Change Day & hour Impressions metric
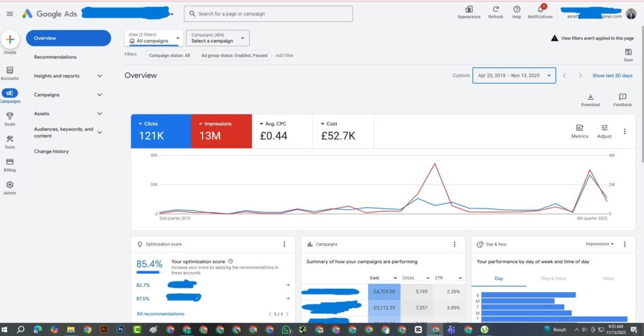 [x=599, y=244]
